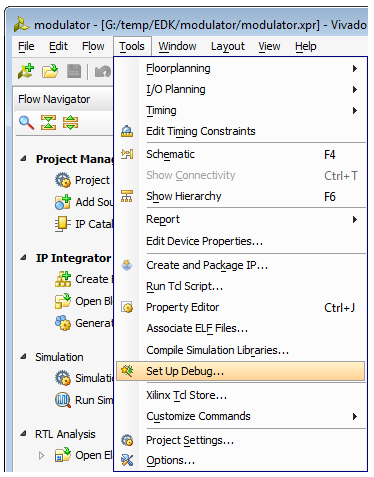Open the Layout menu
374x477 pixels.
(228, 46)
